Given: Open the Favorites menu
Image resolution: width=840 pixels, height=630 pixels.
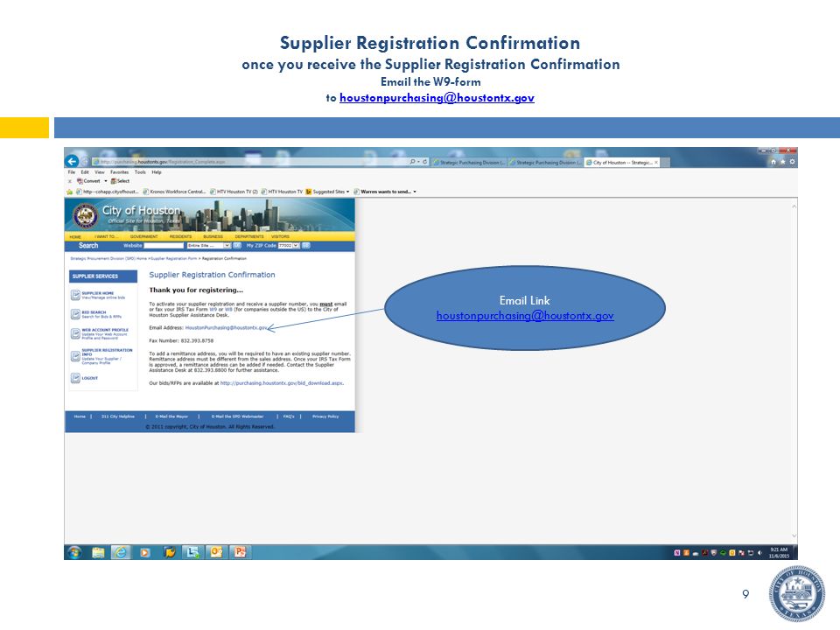Looking at the screenshot, I should coord(120,172).
